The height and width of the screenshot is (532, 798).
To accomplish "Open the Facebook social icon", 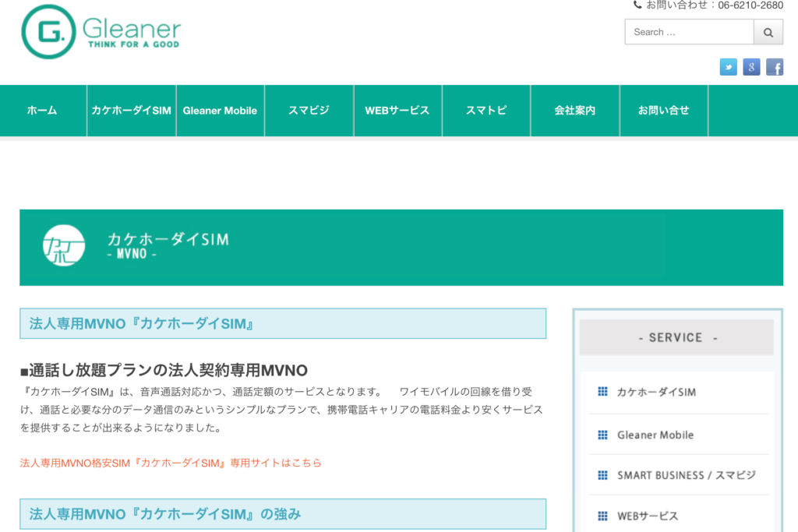I will 775,67.
